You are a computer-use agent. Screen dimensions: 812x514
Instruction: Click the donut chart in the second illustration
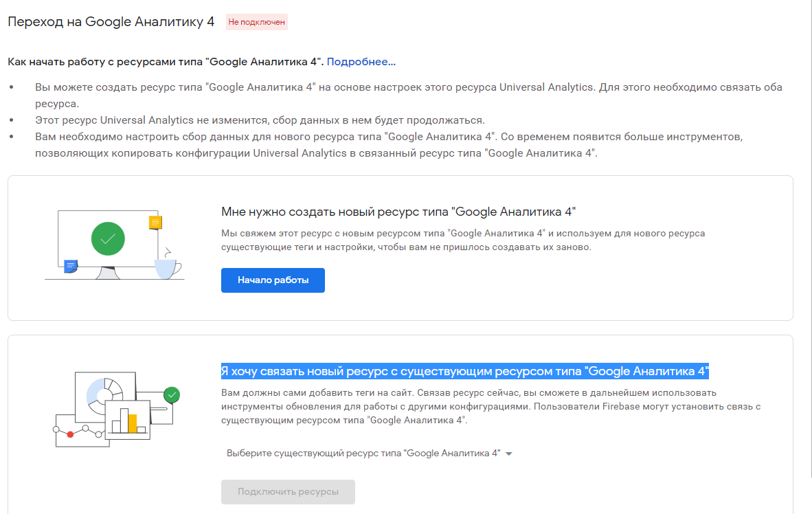tap(104, 393)
